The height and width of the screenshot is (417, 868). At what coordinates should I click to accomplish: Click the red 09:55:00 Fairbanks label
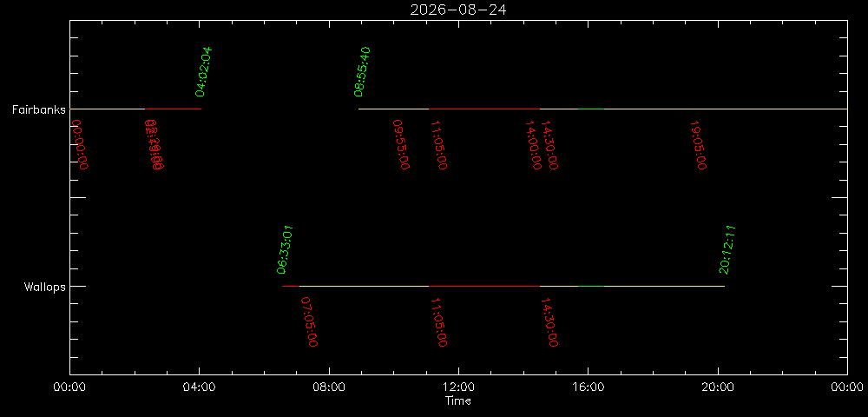coord(401,144)
